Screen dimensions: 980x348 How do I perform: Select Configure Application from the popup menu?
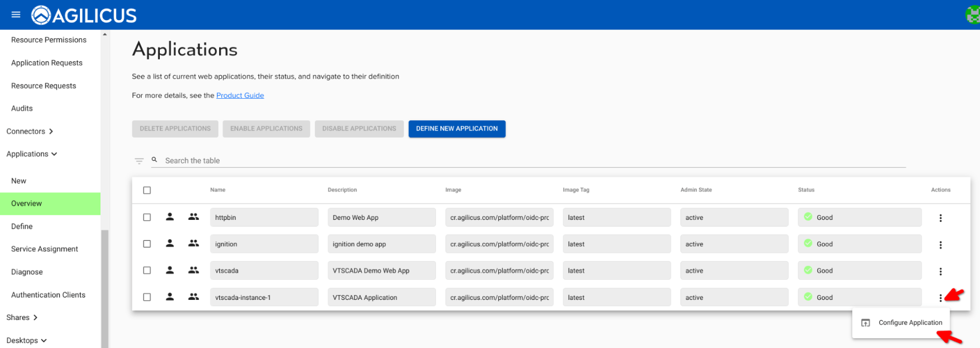click(909, 322)
